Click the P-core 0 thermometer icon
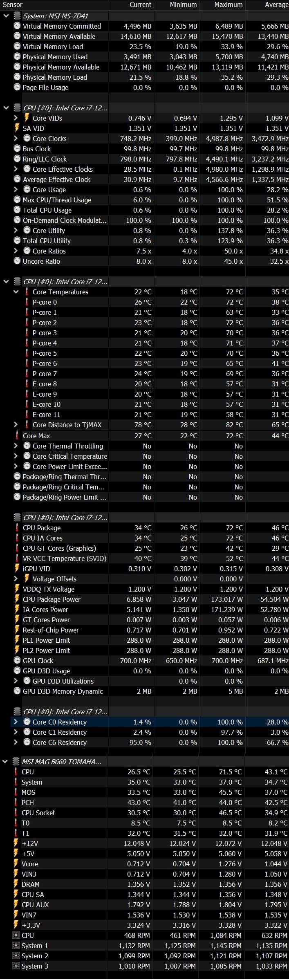This screenshot has height=980, width=289. point(27,302)
